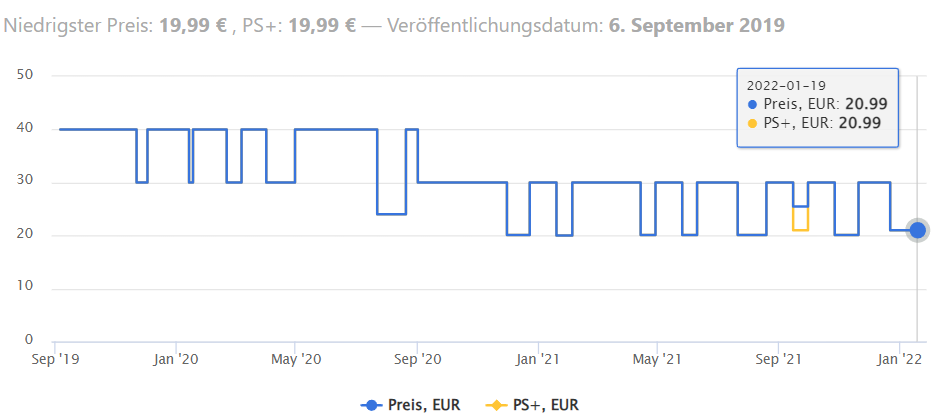Click the highlighted data point at chart end
This screenshot has height=417, width=942.
click(917, 230)
